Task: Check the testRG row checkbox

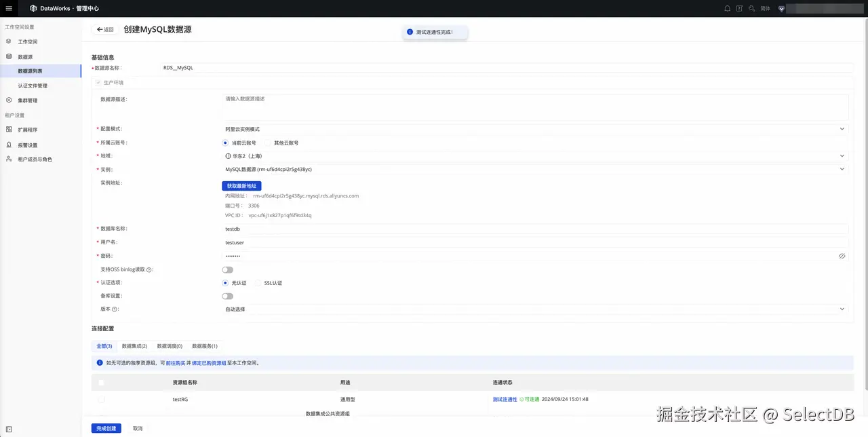Action: (x=101, y=399)
